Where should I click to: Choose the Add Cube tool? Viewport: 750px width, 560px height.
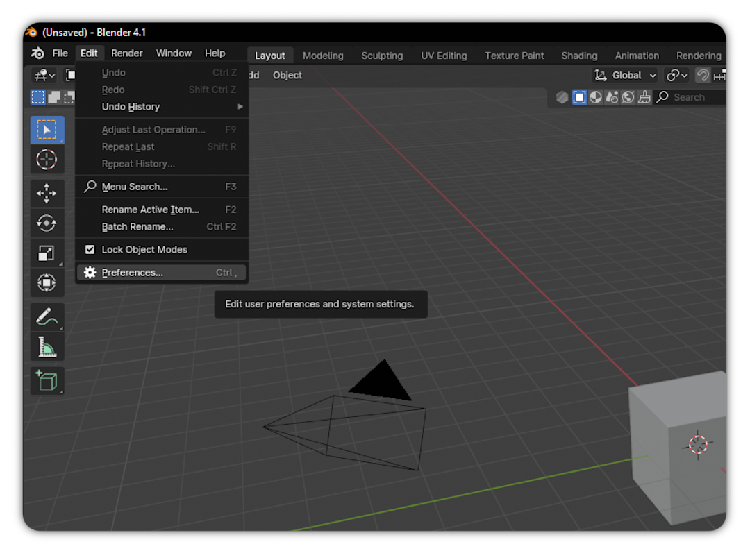[47, 380]
